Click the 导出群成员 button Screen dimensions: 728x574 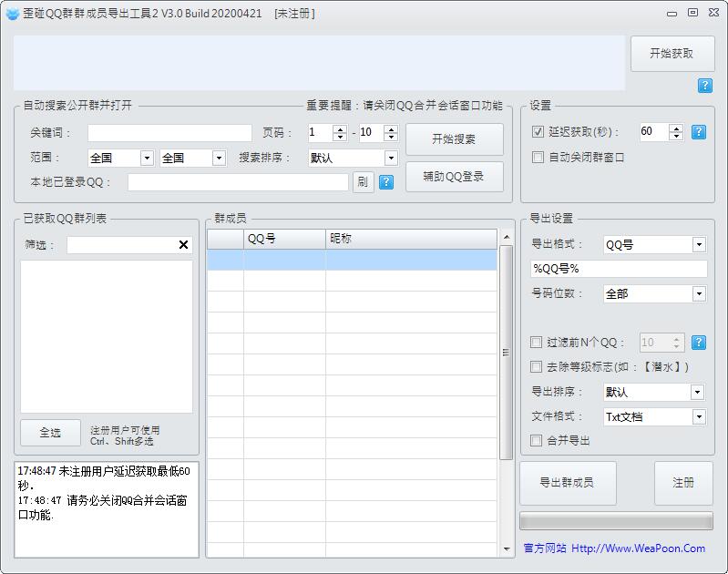pos(568,483)
